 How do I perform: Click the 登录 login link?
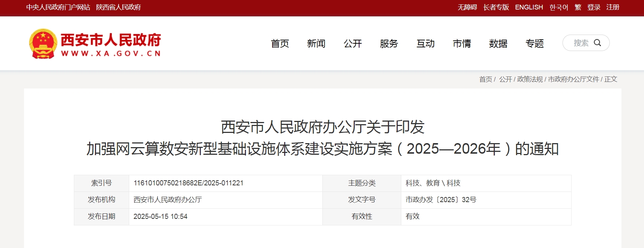point(594,7)
